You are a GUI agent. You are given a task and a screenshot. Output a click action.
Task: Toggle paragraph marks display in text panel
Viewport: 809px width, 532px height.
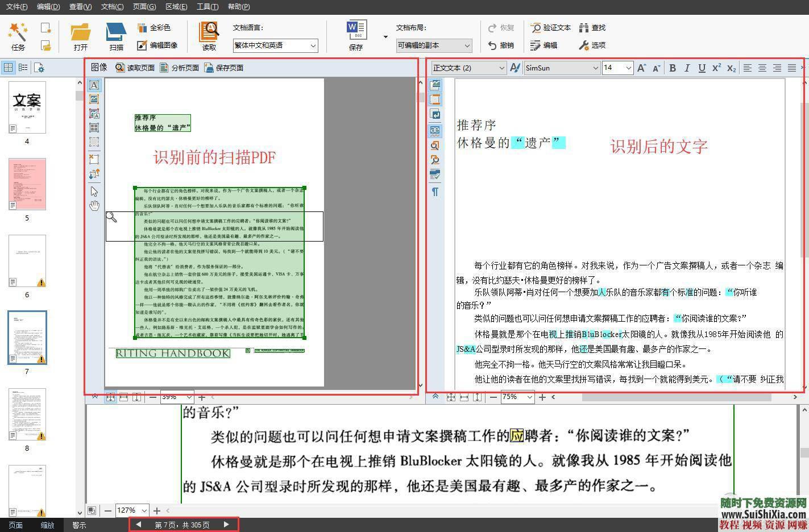(434, 192)
